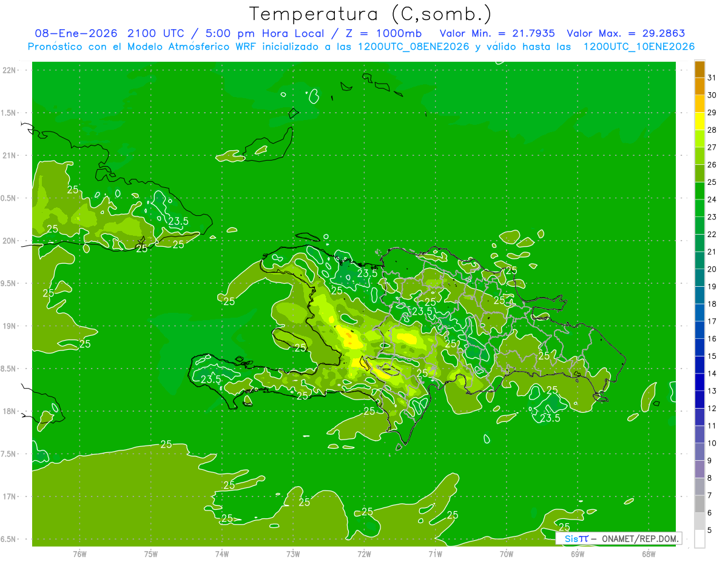Click the colorbar label 8
The height and width of the screenshot is (562, 728).
pos(710,478)
